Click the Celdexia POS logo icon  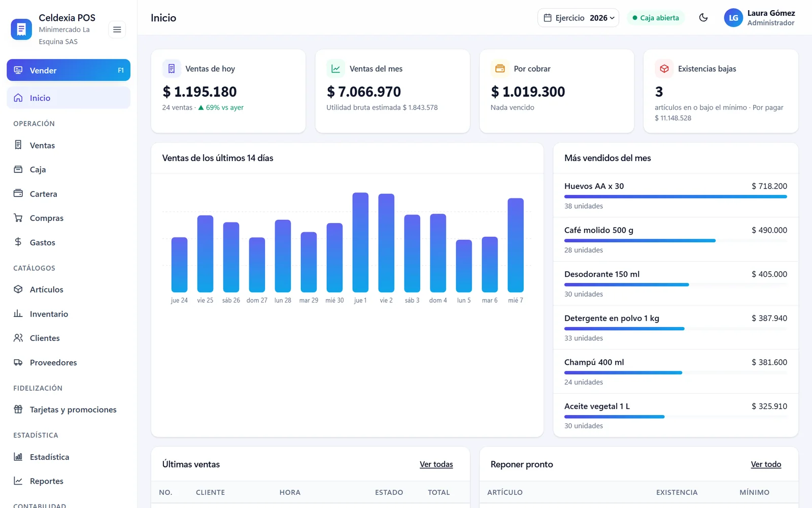[21, 29]
